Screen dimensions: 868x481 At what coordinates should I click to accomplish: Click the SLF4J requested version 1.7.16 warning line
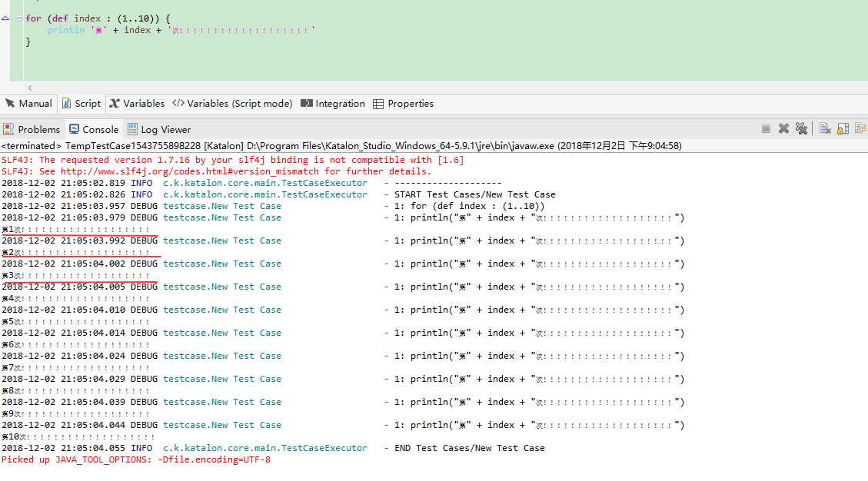(x=232, y=160)
